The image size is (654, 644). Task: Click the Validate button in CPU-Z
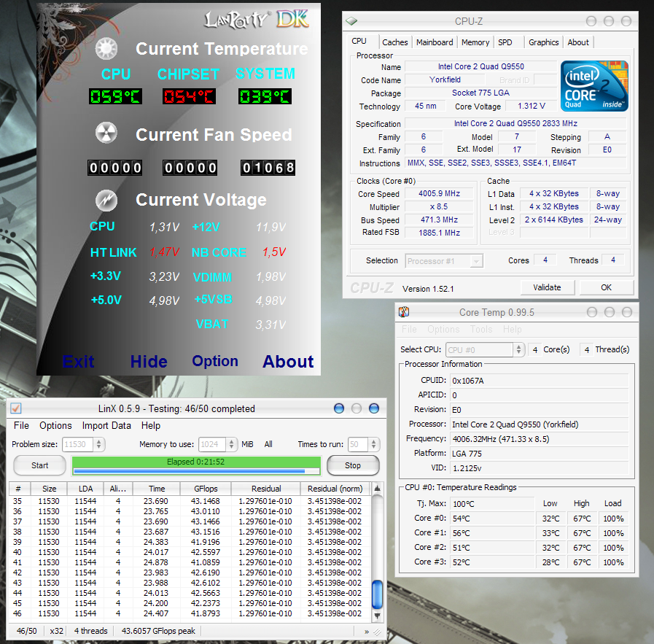548,287
